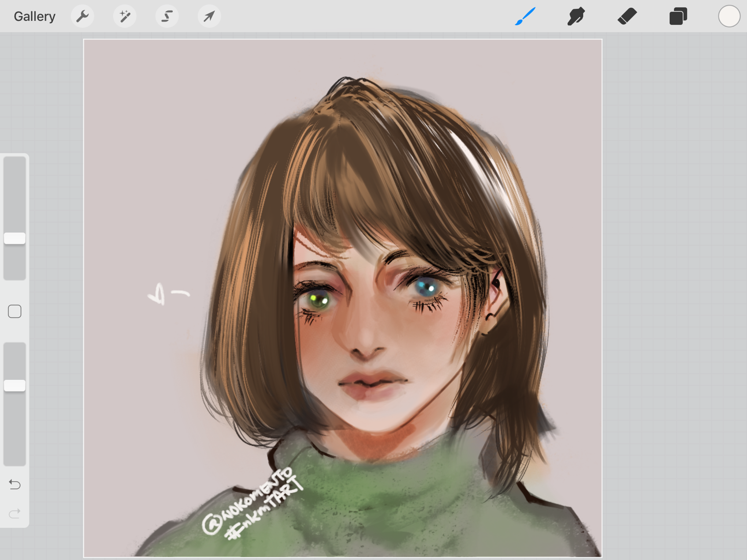Tap the square Modify button in sidebar
The width and height of the screenshot is (747, 560).
point(15,312)
